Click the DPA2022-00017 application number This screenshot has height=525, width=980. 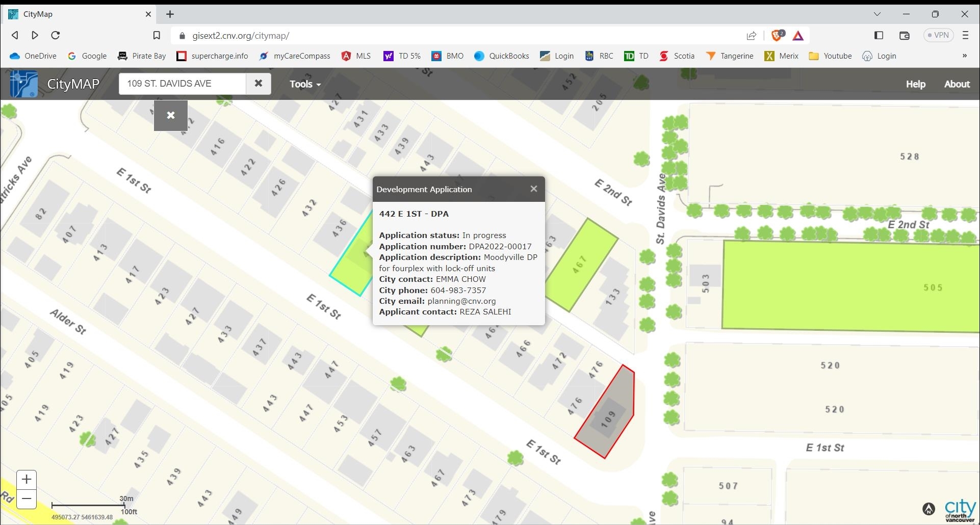pyautogui.click(x=500, y=246)
